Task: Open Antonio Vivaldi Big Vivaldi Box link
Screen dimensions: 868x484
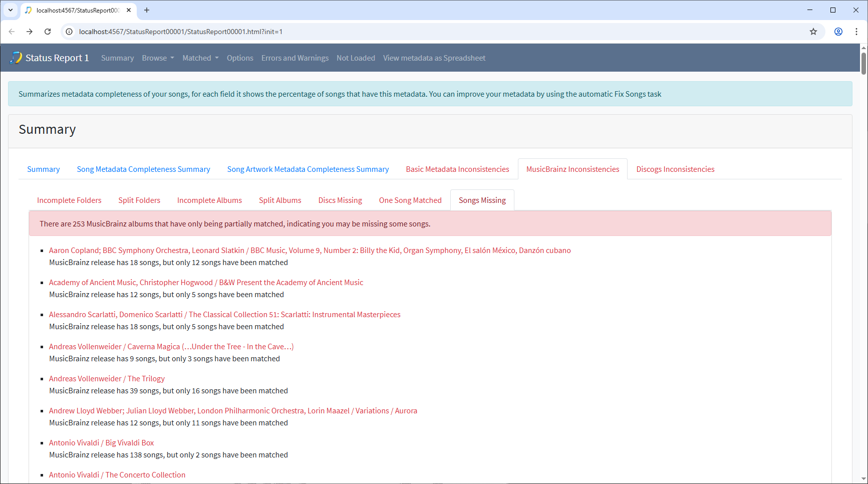Action: 101,443
